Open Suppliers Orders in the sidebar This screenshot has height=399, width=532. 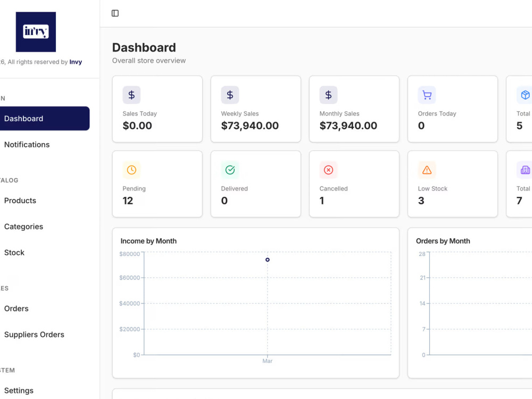[34, 335]
